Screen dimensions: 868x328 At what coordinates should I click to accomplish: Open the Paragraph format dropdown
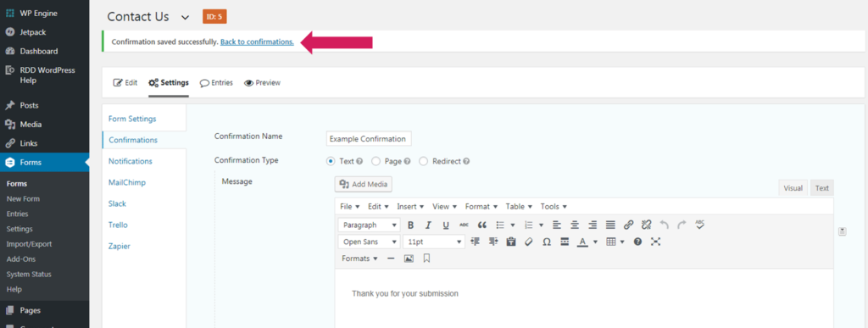pyautogui.click(x=370, y=225)
